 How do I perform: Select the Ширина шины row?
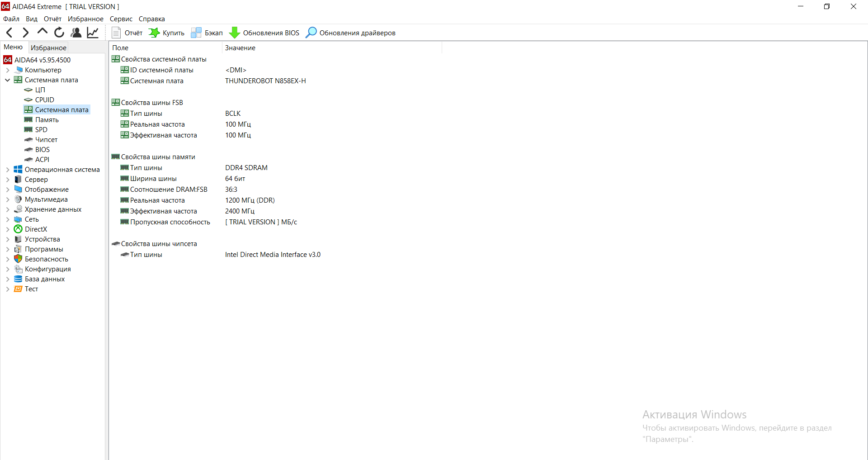coord(183,179)
